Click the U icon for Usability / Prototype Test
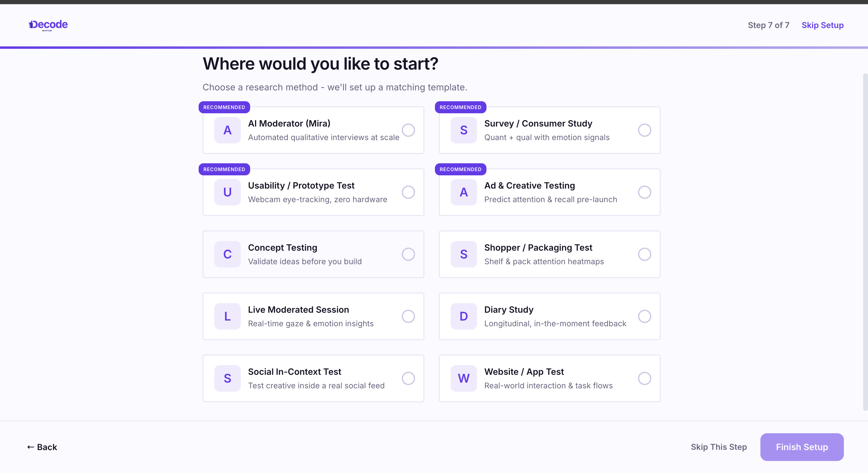 228,192
